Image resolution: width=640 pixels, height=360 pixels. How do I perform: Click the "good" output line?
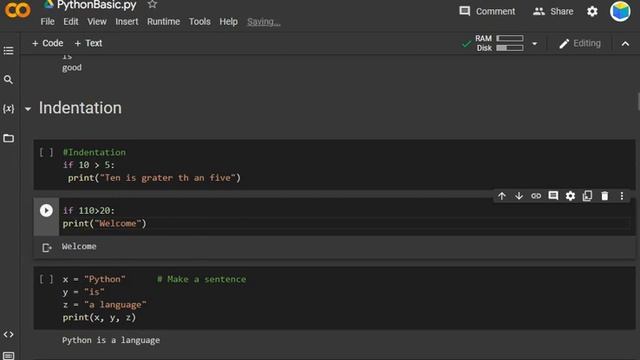click(x=72, y=68)
